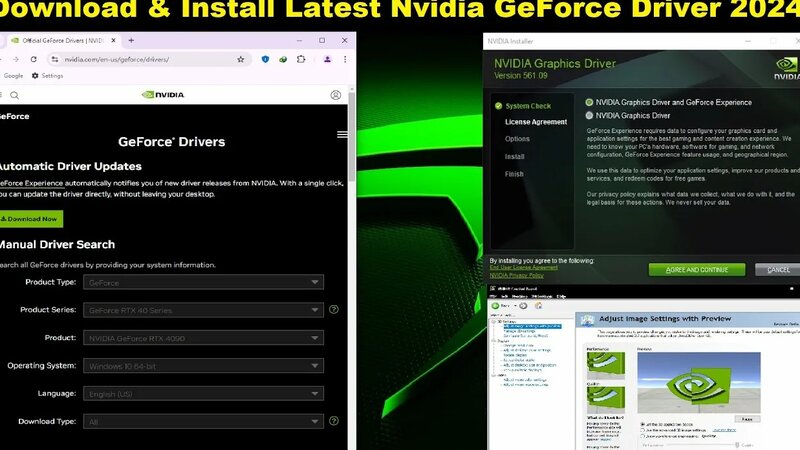Click the Quality thumbnail image
Screen dimensions: 800x450
[x=606, y=399]
